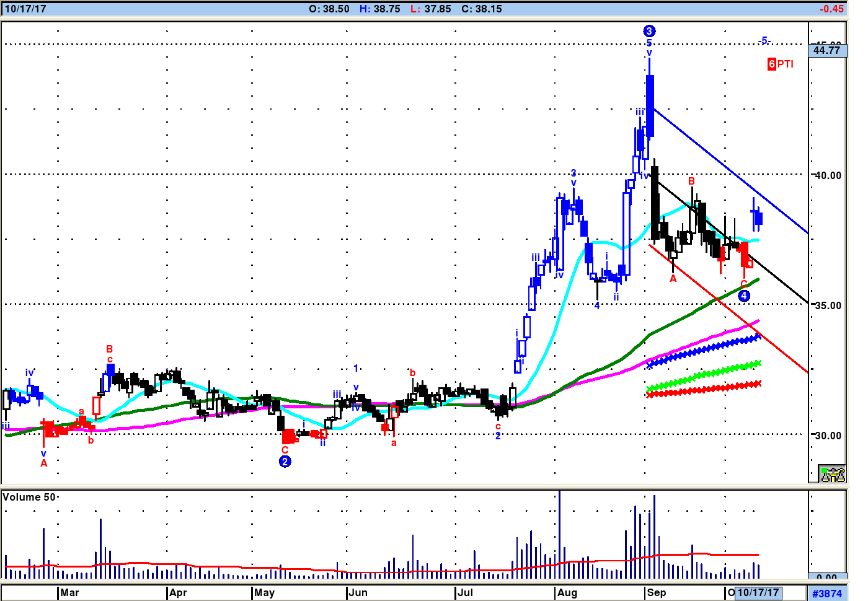This screenshot has width=868, height=601.
Task: Click the 35.00 price axis label
Action: point(828,305)
